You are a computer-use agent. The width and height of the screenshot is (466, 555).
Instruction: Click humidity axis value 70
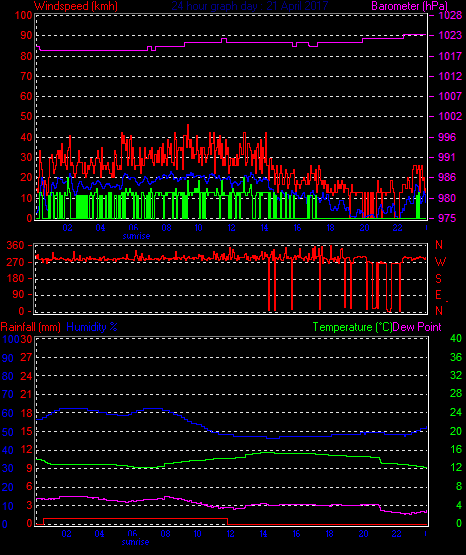[x=8, y=395]
